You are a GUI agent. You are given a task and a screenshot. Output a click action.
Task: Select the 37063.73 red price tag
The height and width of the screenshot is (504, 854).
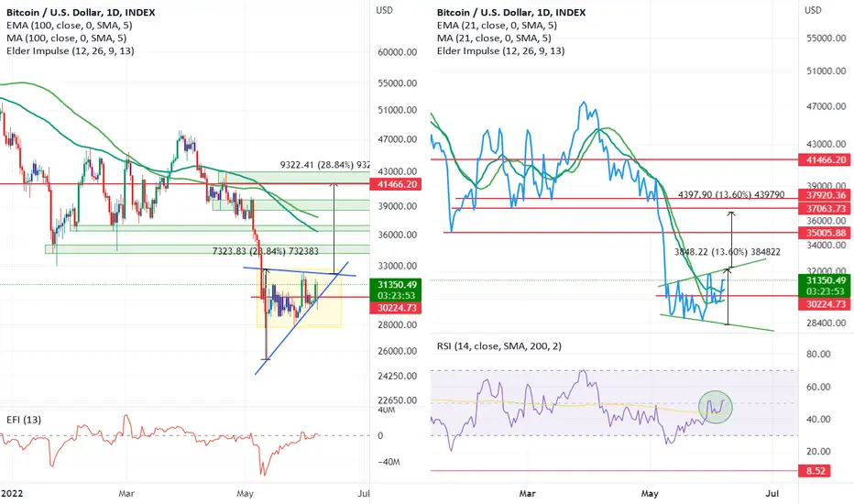tap(826, 208)
